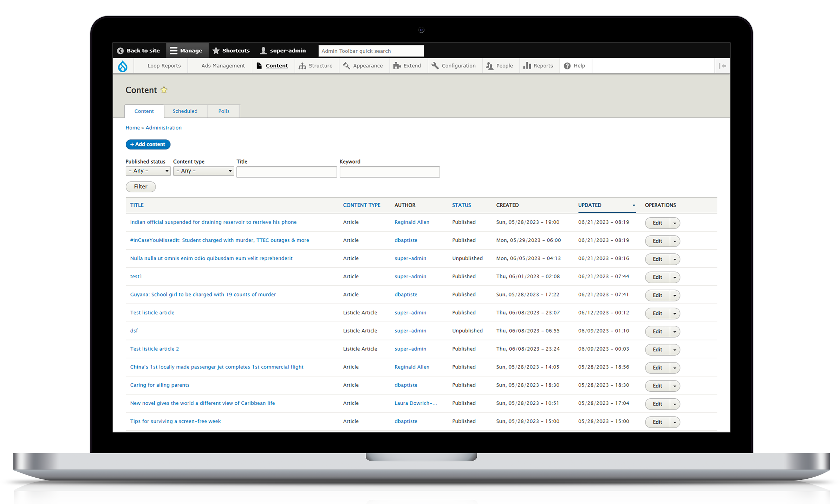Switch to the Scheduled tab
Image resolution: width=840 pixels, height=504 pixels.
pos(185,111)
